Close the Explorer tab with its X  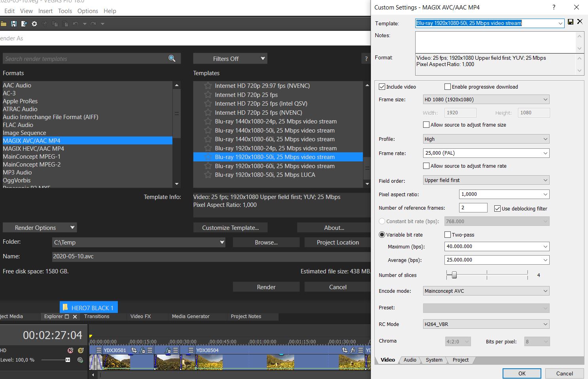(75, 316)
